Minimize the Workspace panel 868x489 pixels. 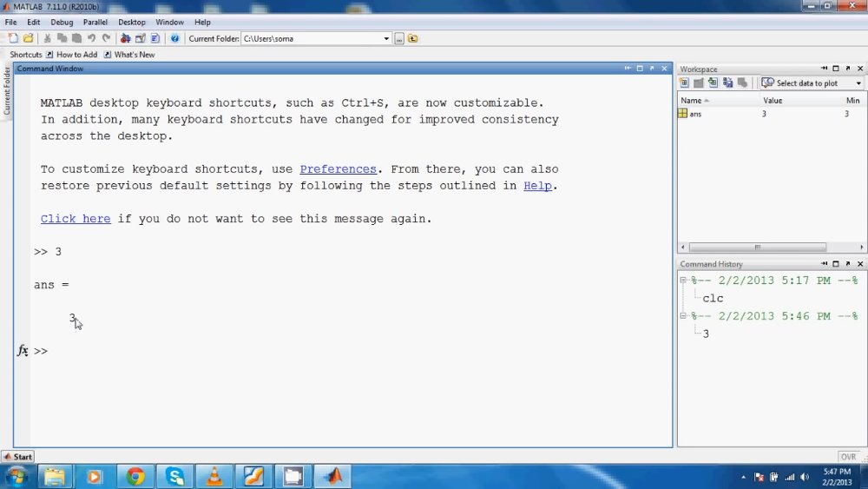[824, 68]
